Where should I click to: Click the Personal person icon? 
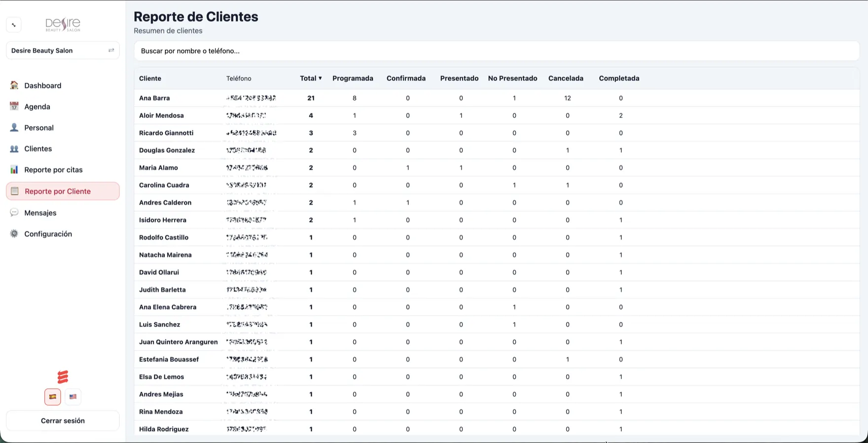[14, 128]
